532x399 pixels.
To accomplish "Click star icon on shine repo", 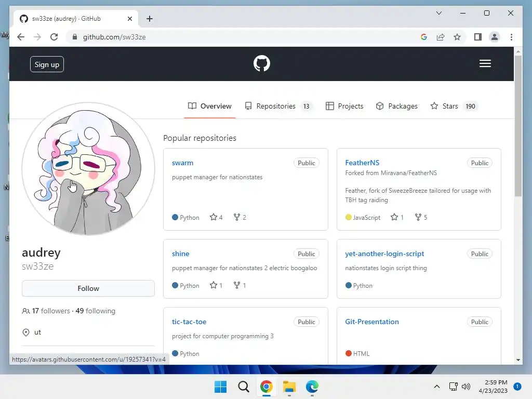I will click(x=213, y=285).
